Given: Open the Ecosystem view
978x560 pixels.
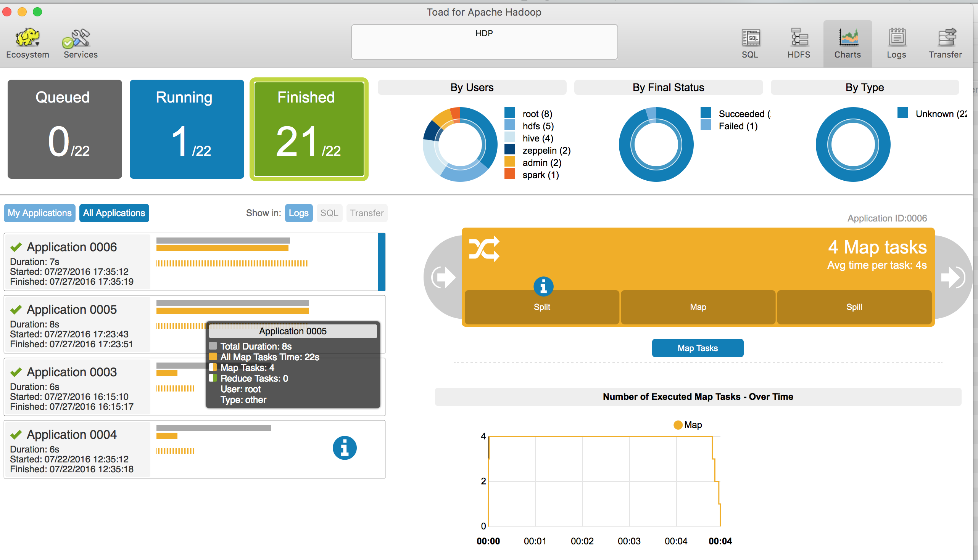Looking at the screenshot, I should tap(27, 42).
